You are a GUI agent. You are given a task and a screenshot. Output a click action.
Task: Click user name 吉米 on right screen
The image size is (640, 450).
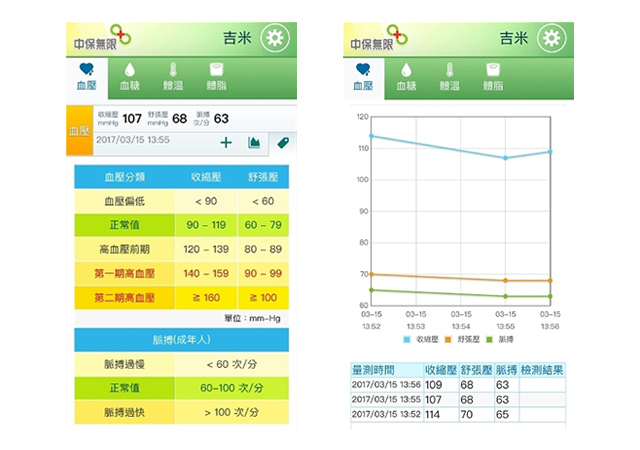coord(514,38)
